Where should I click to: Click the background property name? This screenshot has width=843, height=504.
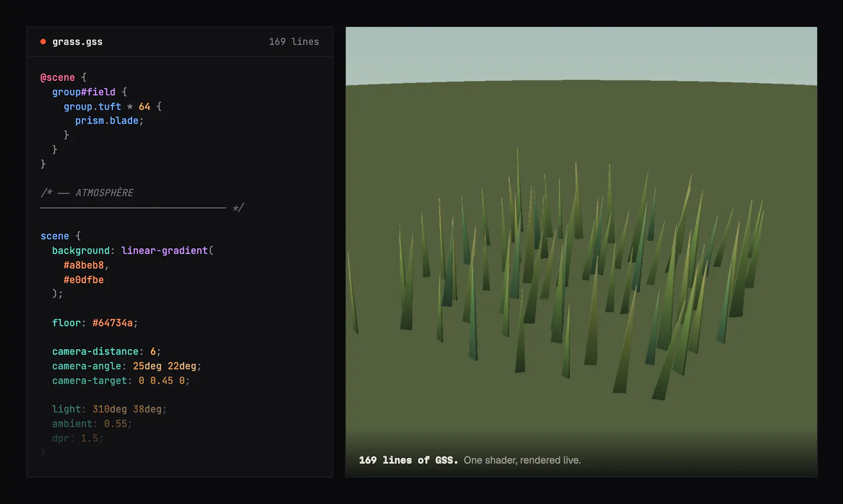(x=81, y=251)
